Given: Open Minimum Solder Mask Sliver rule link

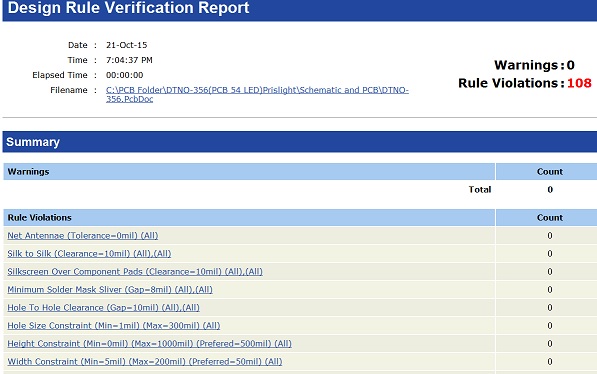Looking at the screenshot, I should pos(110,289).
